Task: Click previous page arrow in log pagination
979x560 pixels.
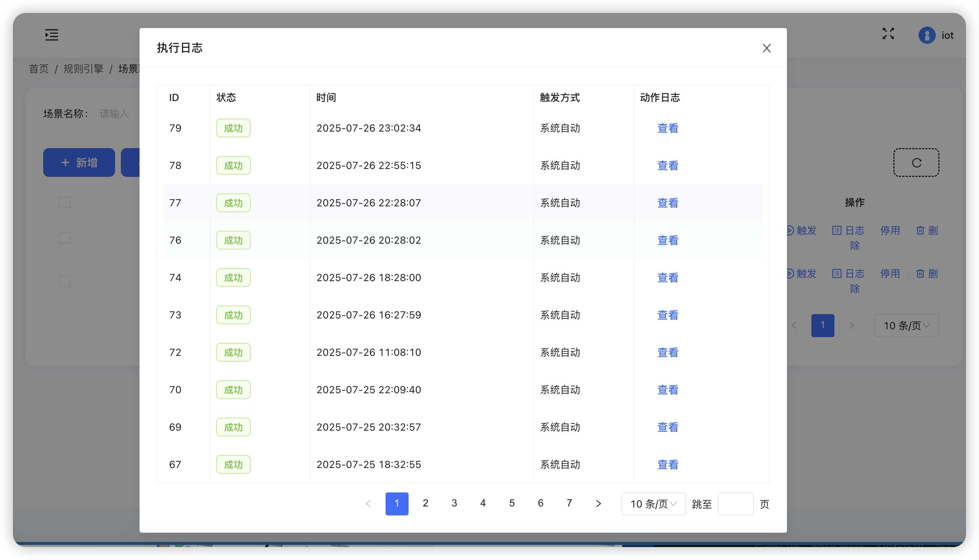Action: coord(368,504)
